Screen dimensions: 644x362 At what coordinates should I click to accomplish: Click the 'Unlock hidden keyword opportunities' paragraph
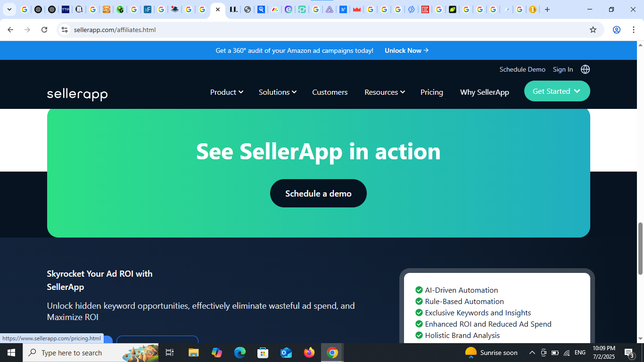(x=201, y=311)
